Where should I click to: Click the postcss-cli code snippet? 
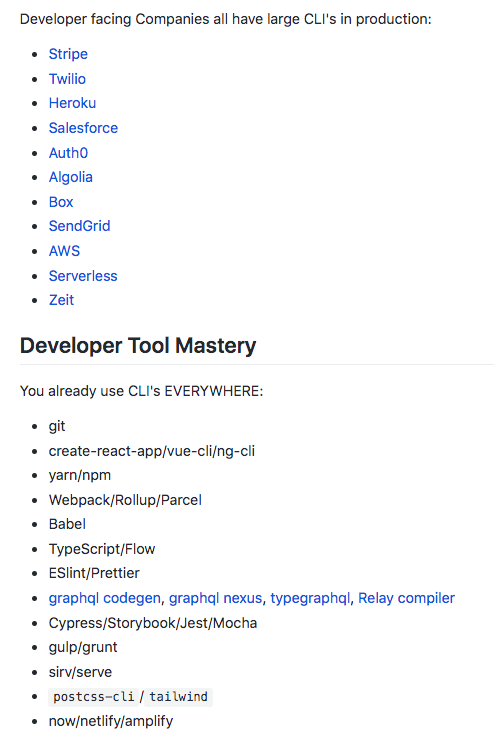coord(93,697)
